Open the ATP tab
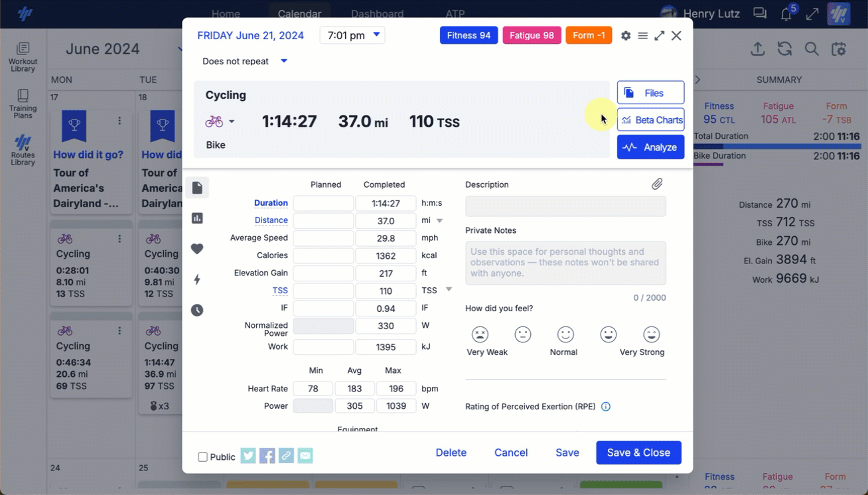 click(x=455, y=14)
